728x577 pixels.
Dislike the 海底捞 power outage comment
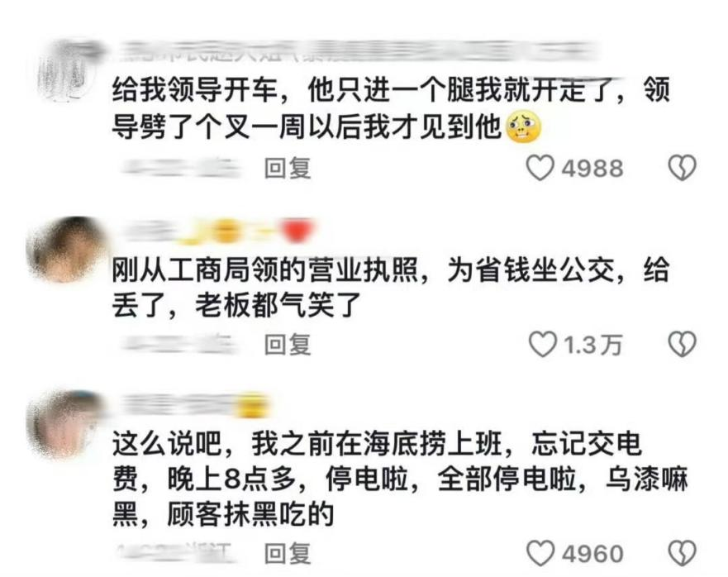pos(682,553)
